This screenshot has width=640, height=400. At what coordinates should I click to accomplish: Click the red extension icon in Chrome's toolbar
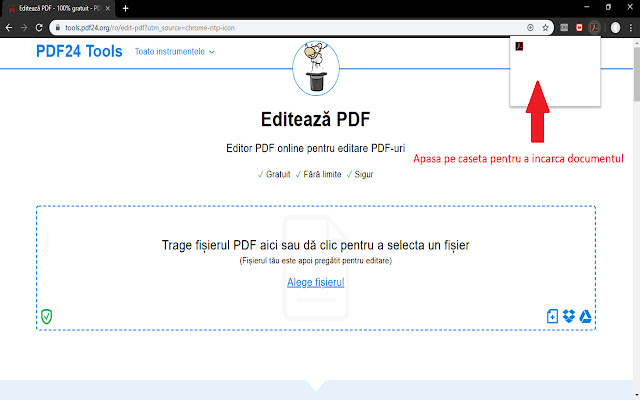point(579,28)
